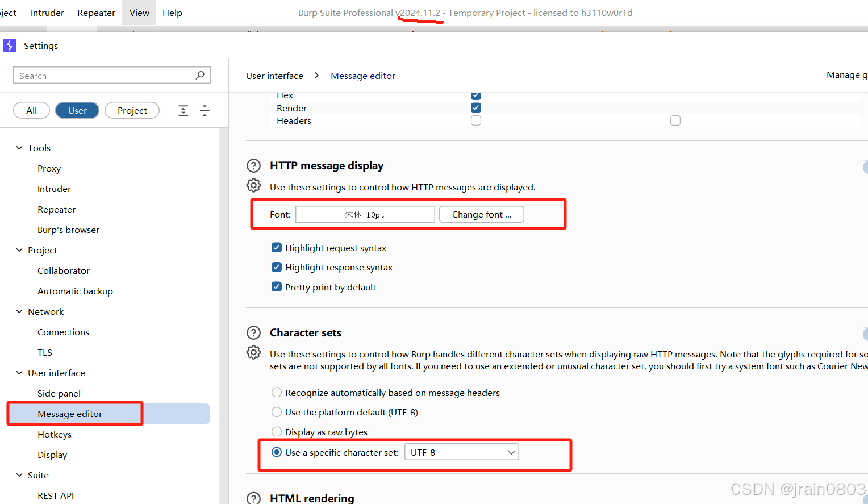Select Recognize automatically based on message headers

coord(277,393)
